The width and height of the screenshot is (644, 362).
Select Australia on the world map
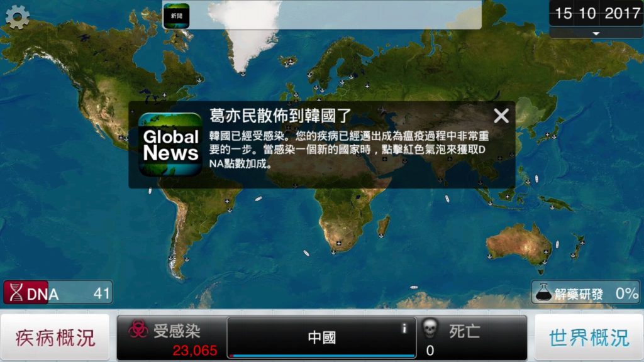[x=521, y=246]
